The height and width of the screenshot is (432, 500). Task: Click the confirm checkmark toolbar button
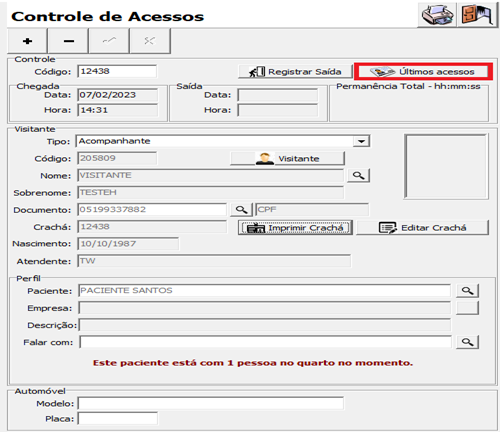(x=109, y=41)
